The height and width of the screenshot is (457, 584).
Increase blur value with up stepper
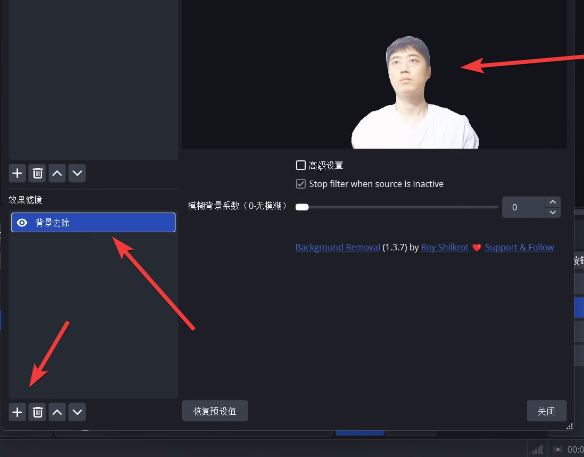click(x=553, y=202)
